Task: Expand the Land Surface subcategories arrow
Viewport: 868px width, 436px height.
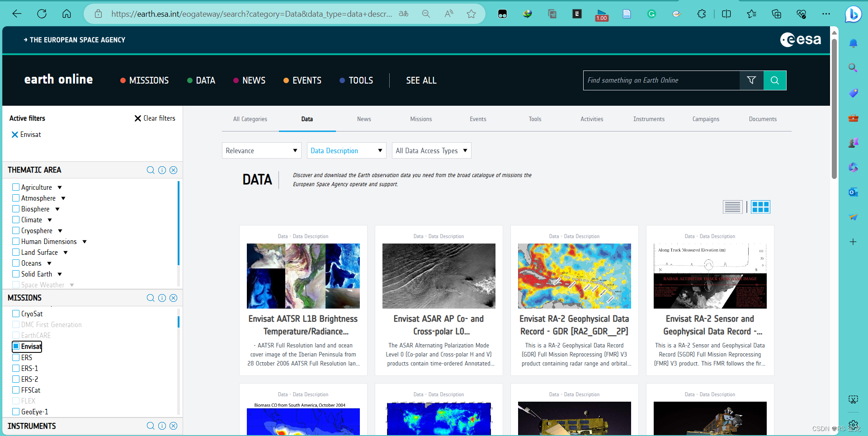Action: [66, 253]
